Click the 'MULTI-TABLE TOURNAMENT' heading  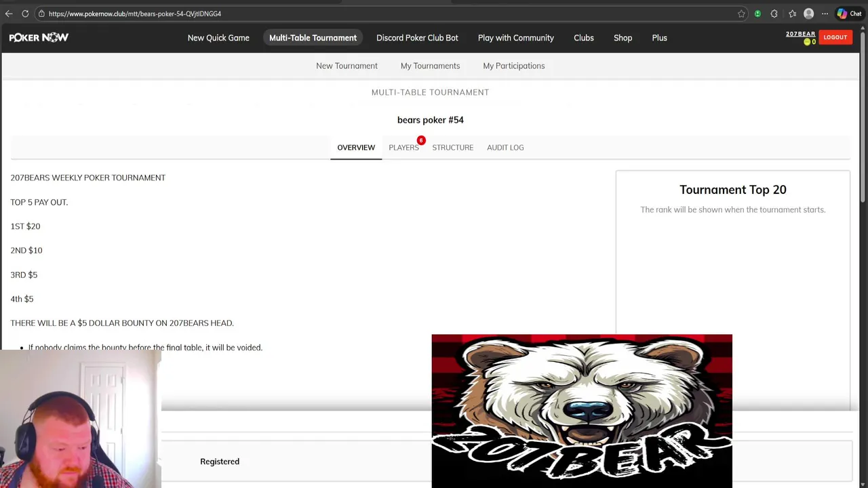(x=430, y=92)
